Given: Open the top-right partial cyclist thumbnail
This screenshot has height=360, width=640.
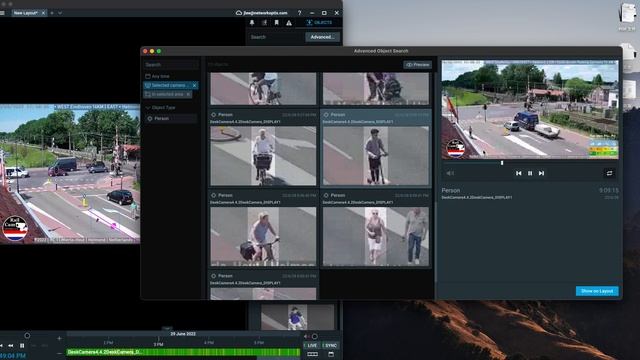Looking at the screenshot, I should pos(376,89).
